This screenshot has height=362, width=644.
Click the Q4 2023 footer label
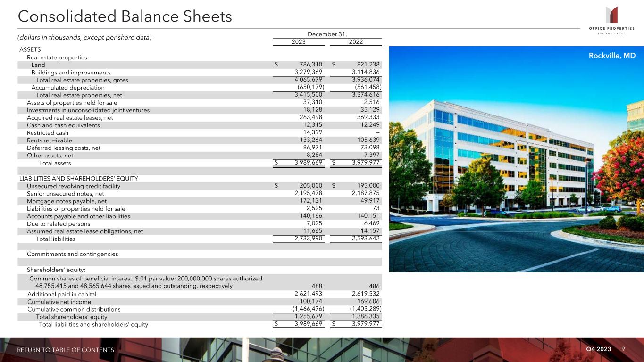(x=598, y=349)
